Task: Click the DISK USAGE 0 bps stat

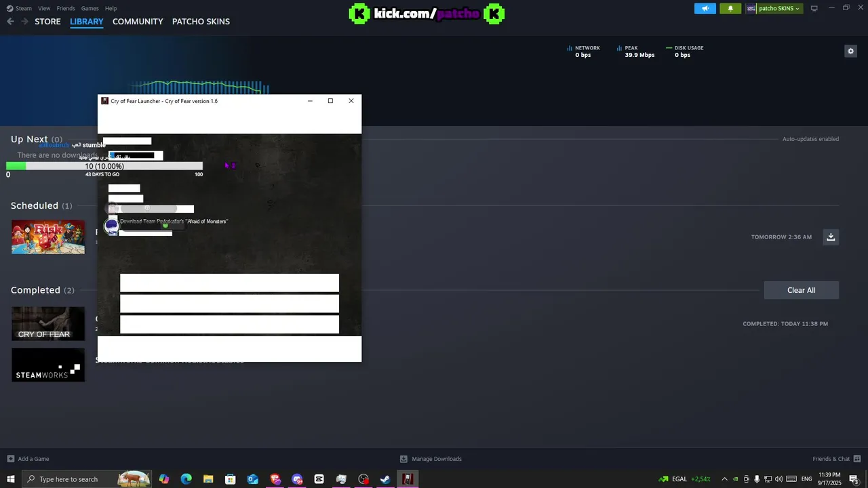Action: click(685, 52)
